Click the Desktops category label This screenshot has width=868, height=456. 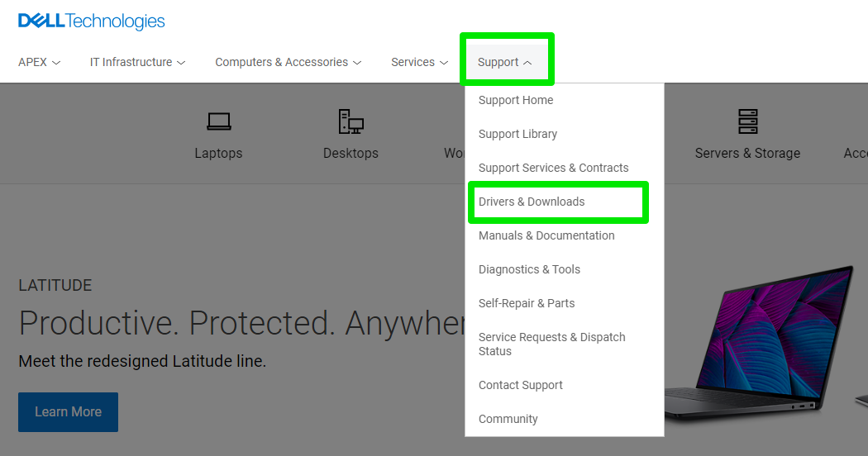coord(351,154)
